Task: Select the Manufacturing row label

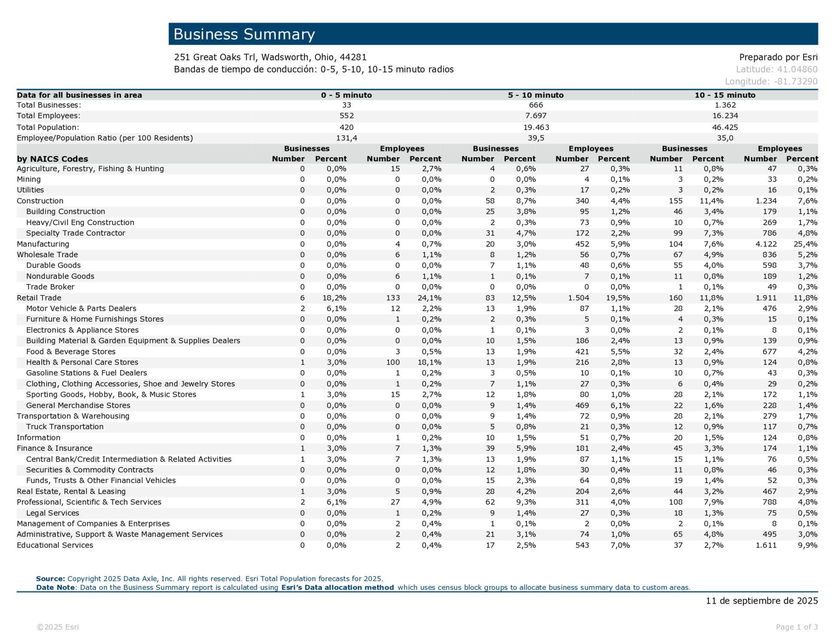Action: click(43, 244)
